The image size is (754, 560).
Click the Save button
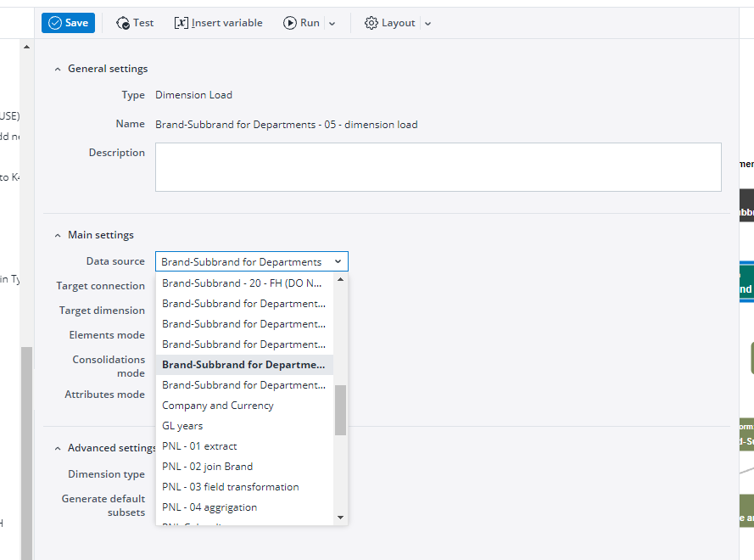click(68, 23)
